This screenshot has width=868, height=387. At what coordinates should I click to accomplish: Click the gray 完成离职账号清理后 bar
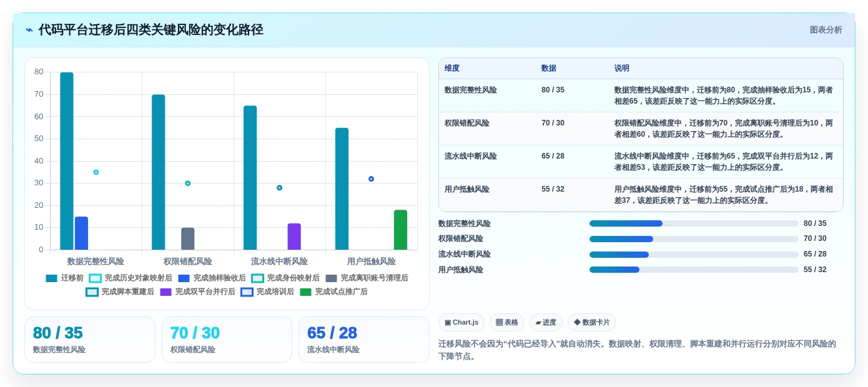point(188,239)
